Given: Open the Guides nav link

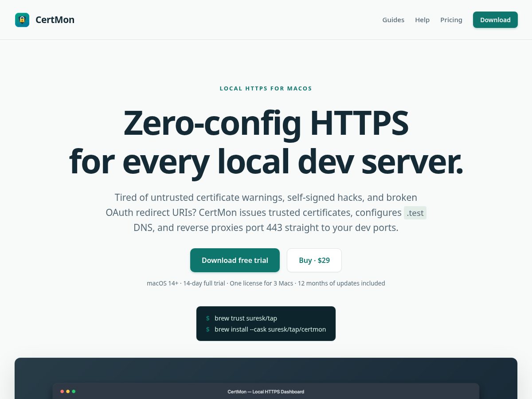Looking at the screenshot, I should point(393,20).
